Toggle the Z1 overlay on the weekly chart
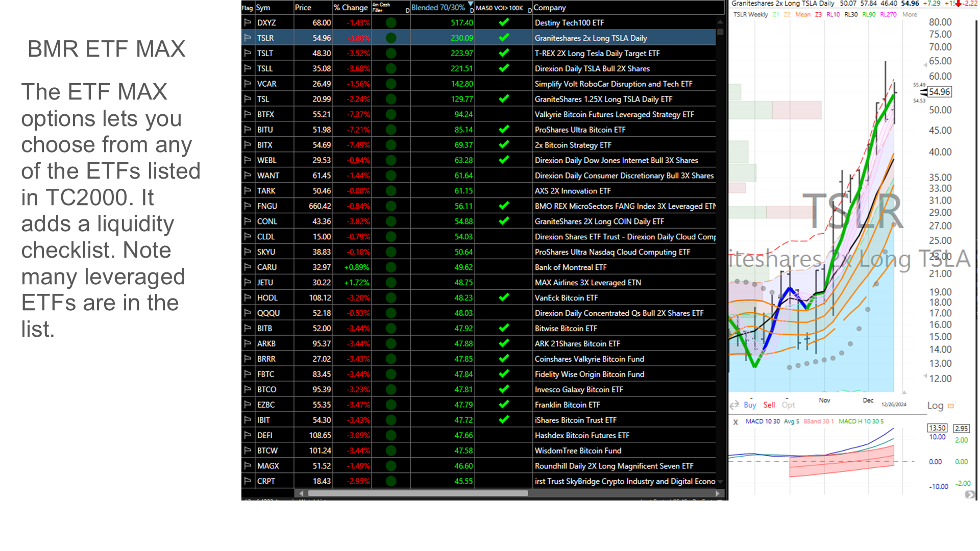This screenshot has width=980, height=551. point(775,14)
